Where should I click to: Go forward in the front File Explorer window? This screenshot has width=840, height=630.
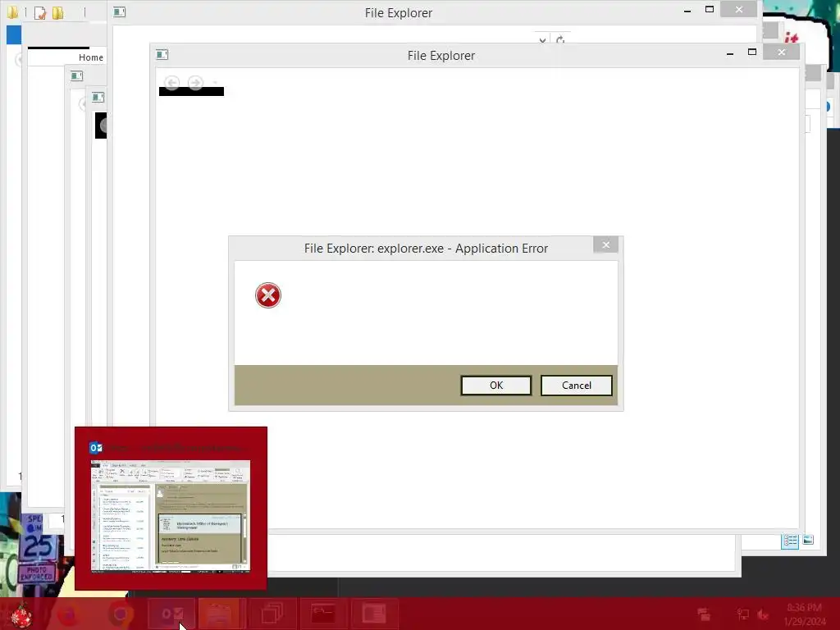pos(195,83)
